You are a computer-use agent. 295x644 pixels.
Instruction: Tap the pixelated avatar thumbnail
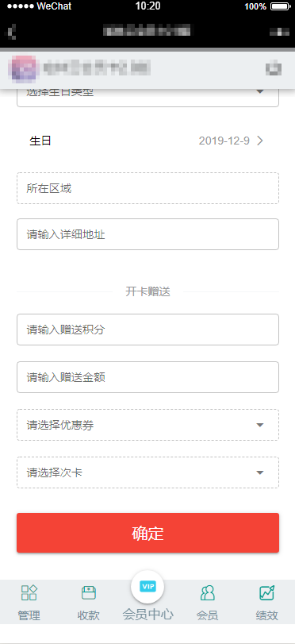[24, 68]
